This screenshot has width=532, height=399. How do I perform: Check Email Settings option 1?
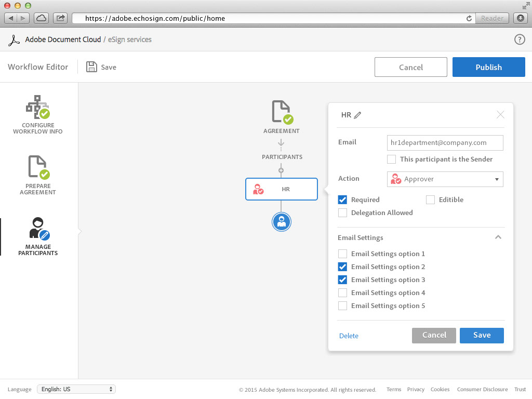coord(342,254)
